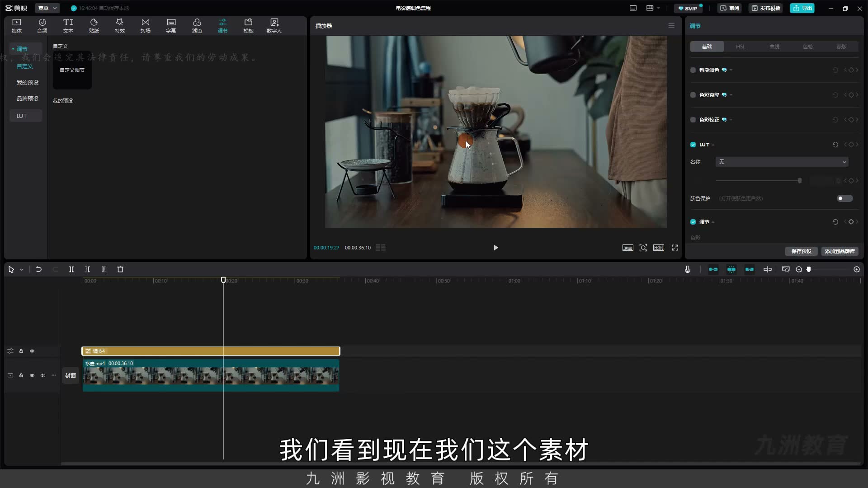868x488 pixels.
Task: Open the 媒体 media panel
Action: [x=17, y=26]
